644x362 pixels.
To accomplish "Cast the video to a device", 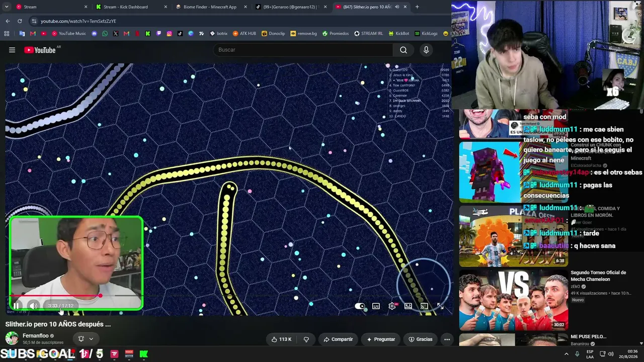I will tap(424, 306).
